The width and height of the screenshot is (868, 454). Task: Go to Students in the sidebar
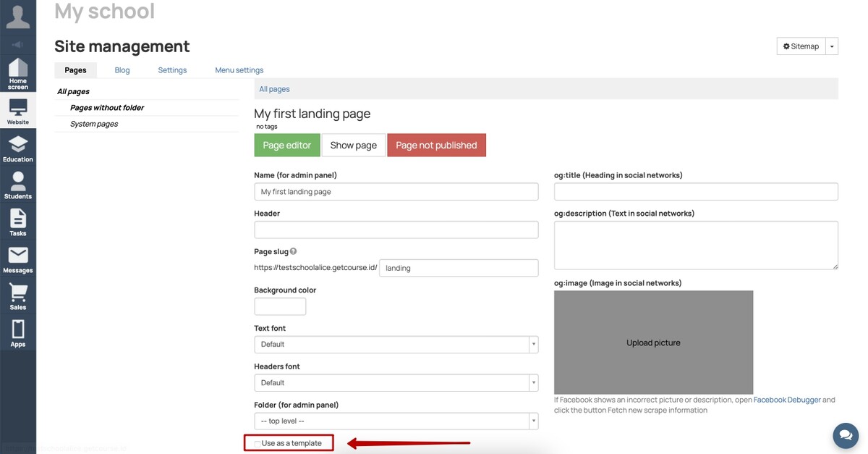pyautogui.click(x=18, y=185)
